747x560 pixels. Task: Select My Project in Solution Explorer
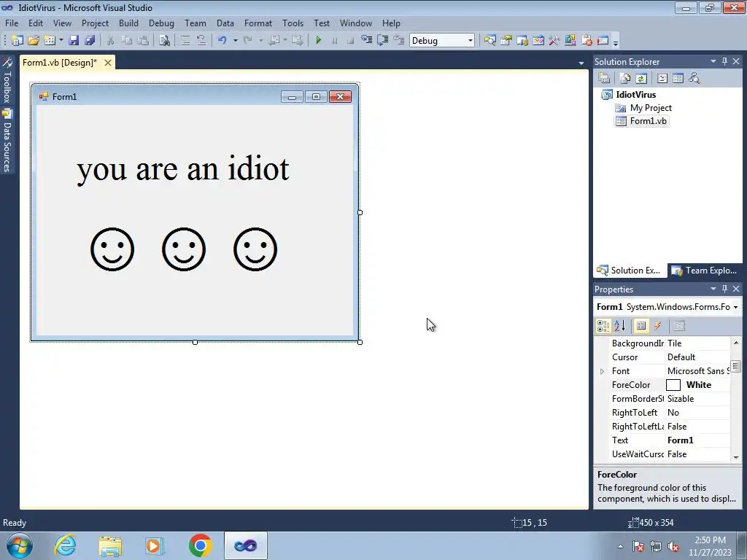click(x=651, y=108)
